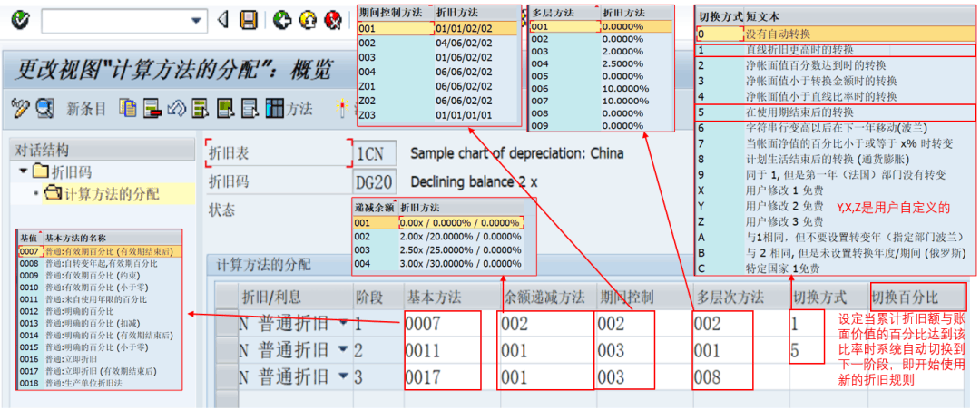Select the row selector for phase 3
Viewport: 980px width, 410px height.
[x=226, y=375]
